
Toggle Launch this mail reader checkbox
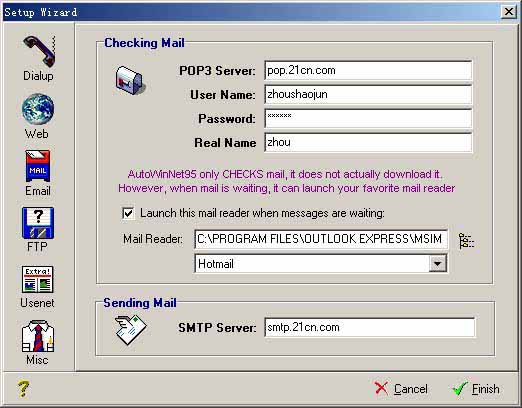128,213
